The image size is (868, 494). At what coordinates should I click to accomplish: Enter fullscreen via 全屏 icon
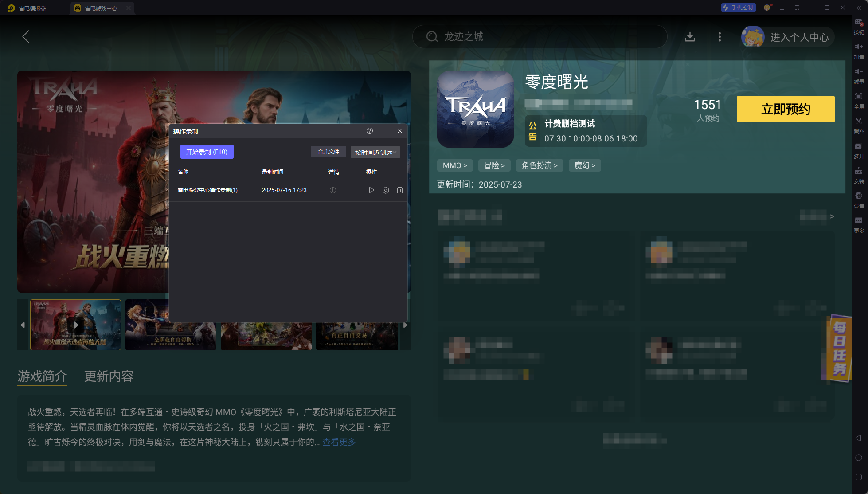point(859,101)
